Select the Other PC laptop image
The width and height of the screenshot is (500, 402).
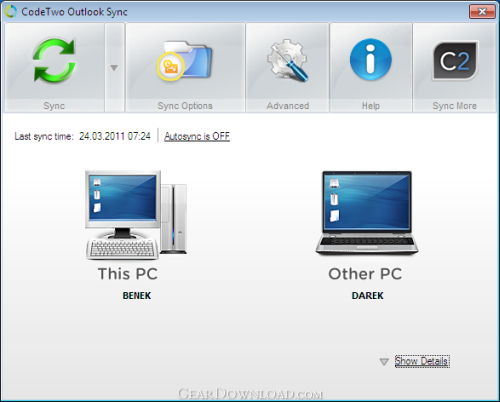point(367,213)
